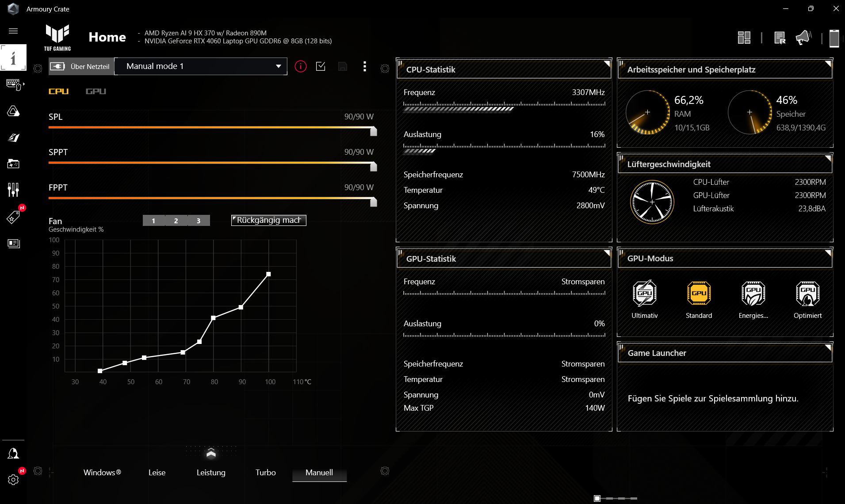Screen dimensions: 845x504
Task: Select the Manuell operating mode
Action: tap(319, 473)
